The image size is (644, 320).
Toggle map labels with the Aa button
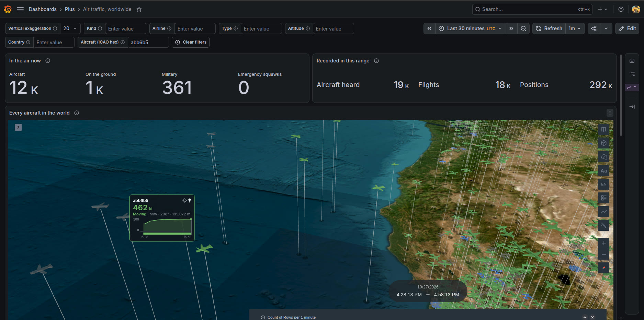[604, 170]
